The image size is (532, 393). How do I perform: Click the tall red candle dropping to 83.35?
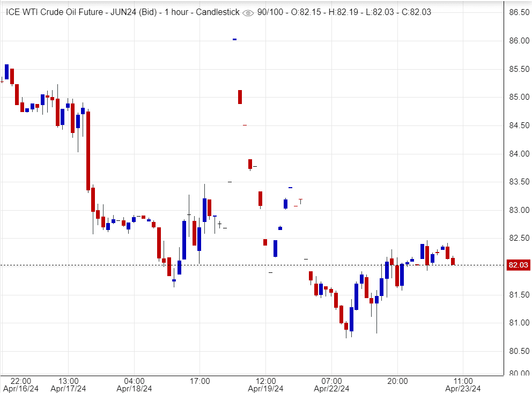pyautogui.click(x=88, y=150)
